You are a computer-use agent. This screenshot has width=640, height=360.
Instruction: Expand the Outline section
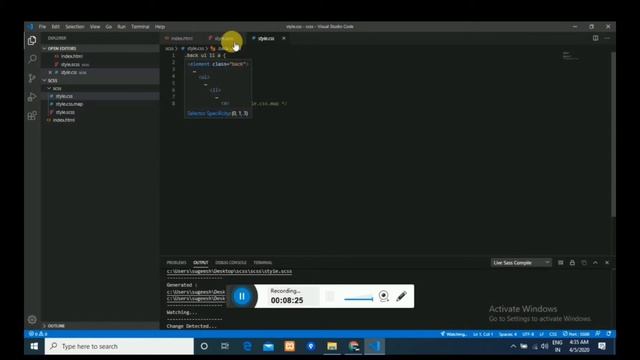[x=100, y=326]
